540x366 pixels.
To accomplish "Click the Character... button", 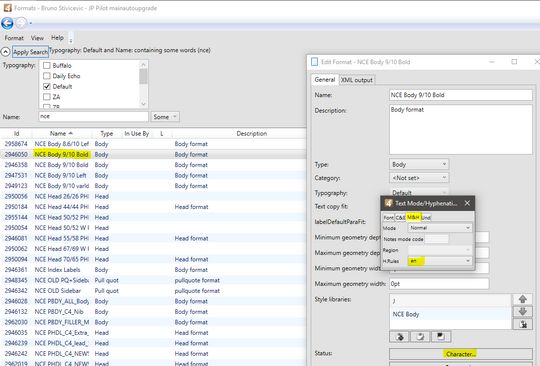I will point(461,354).
